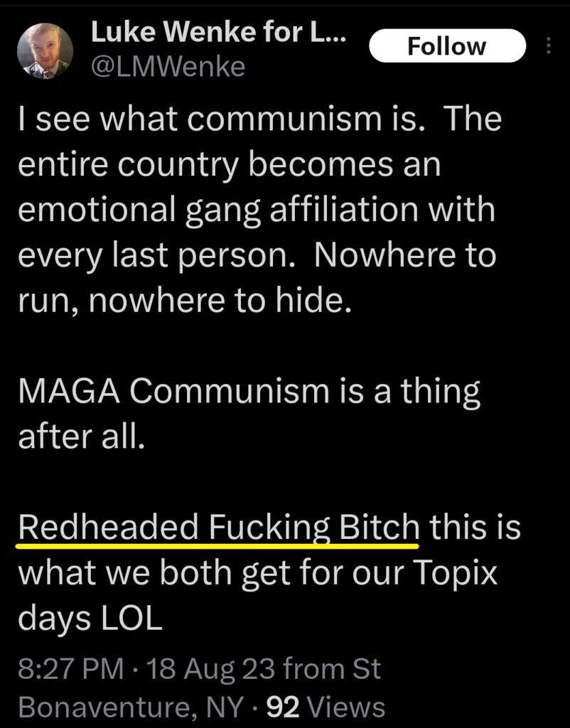570x728 pixels.
Task: Click the 'every last person.' text
Action: [157, 256]
